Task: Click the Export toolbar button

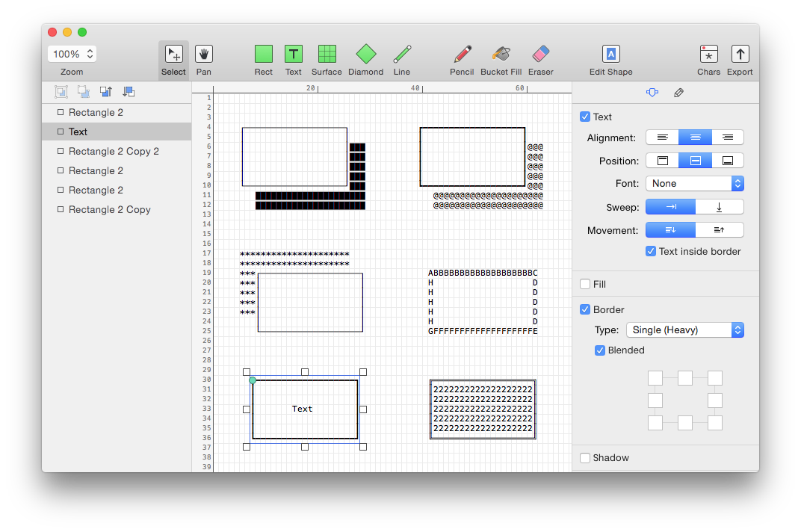Action: pyautogui.click(x=740, y=55)
